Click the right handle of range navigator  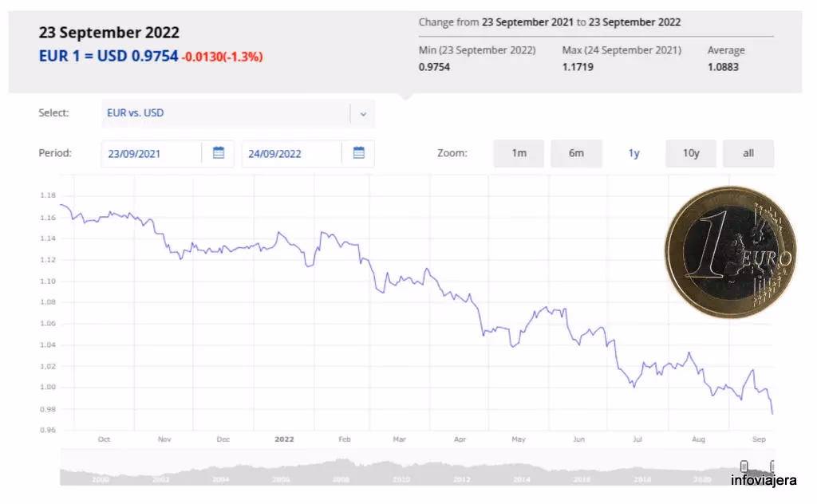click(x=772, y=467)
